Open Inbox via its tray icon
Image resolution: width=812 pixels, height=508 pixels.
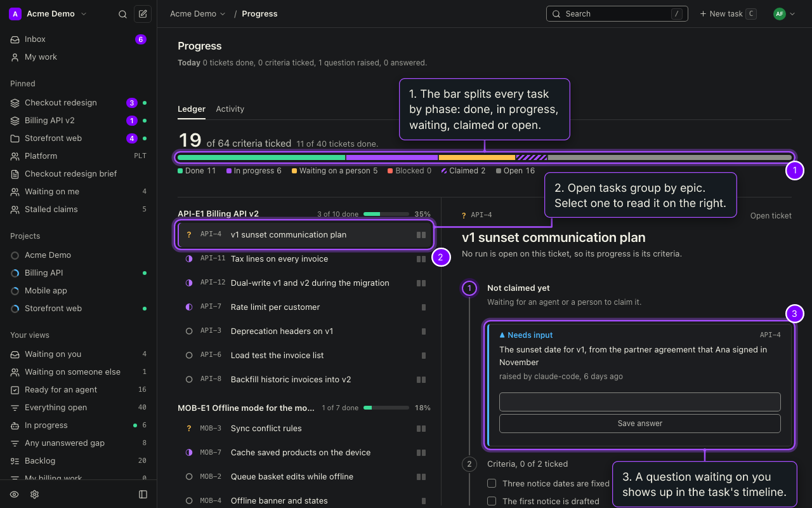[15, 39]
